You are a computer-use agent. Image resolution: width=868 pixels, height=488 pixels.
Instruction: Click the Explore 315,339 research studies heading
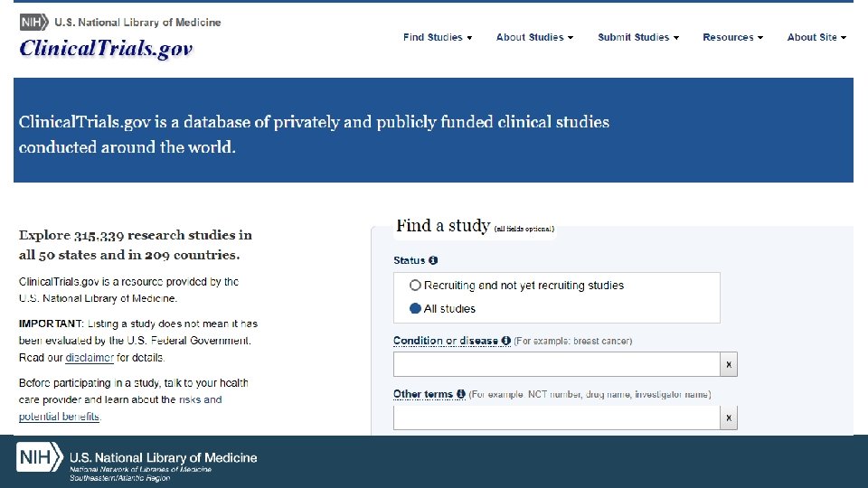click(x=136, y=245)
